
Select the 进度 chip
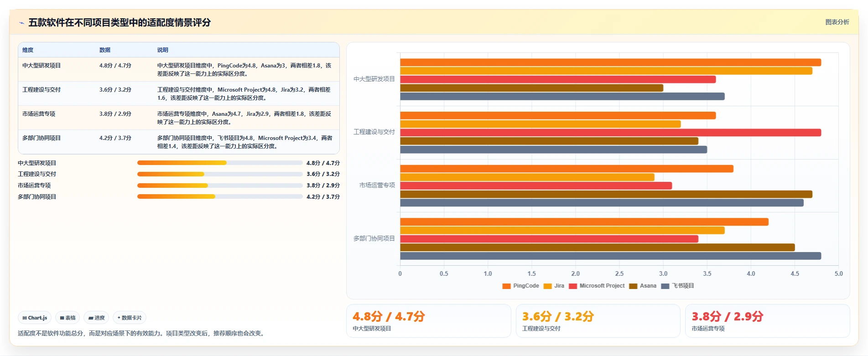[96, 318]
